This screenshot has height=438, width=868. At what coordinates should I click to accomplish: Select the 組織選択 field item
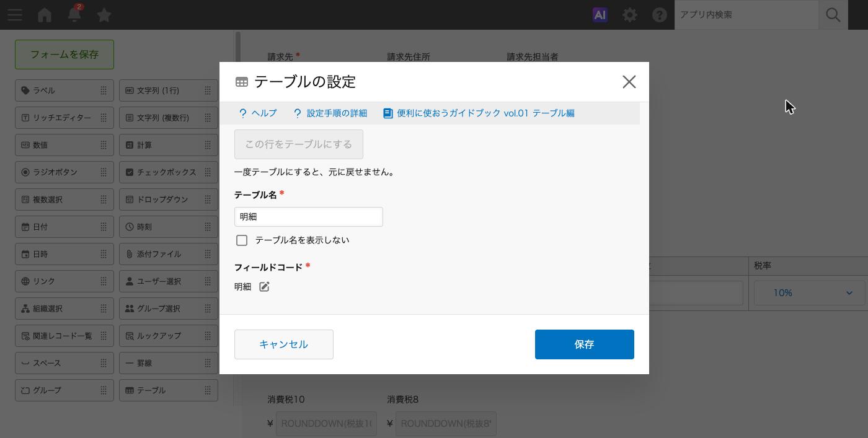coord(64,309)
